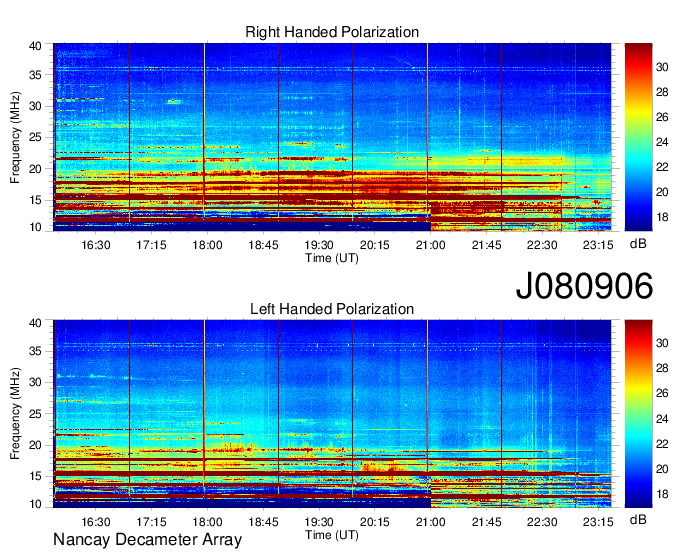Click the left-handed polarization spectrogram image
This screenshot has width=680, height=552.
pyautogui.click(x=332, y=414)
